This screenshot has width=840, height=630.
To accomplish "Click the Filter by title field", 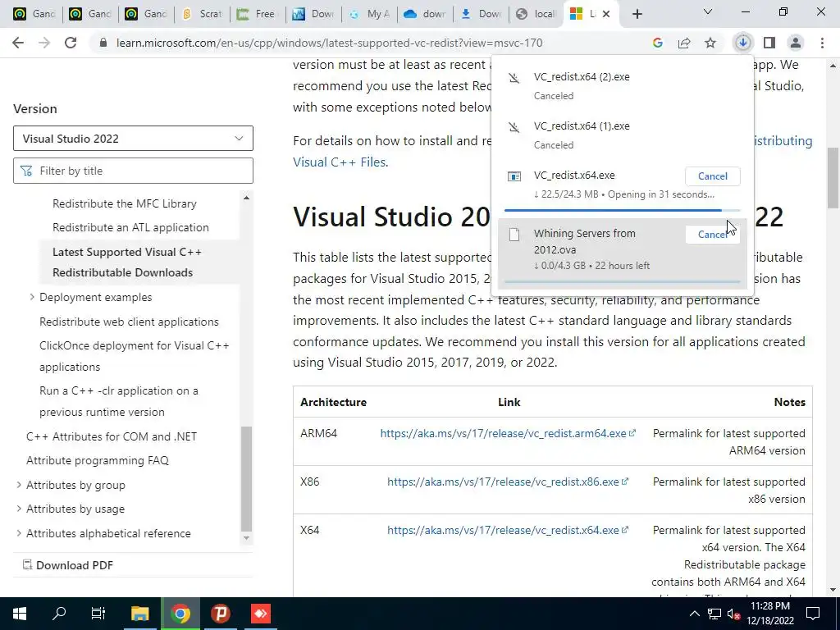I will click(x=133, y=171).
